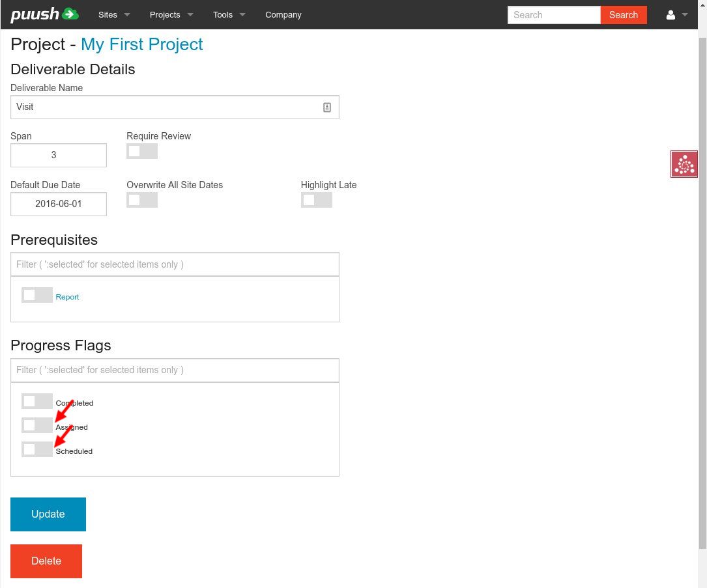Click the Default Due Date field
The height and width of the screenshot is (588, 707).
pyautogui.click(x=59, y=204)
